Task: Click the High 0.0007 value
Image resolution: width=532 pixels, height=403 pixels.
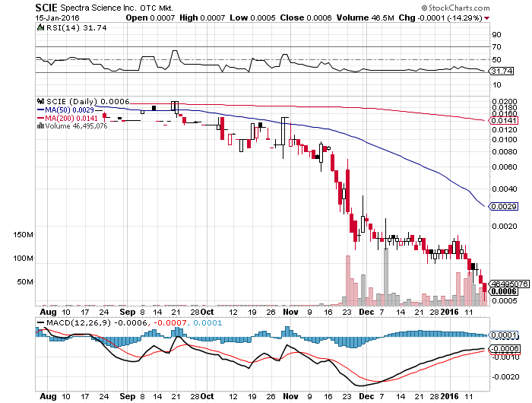Action: (x=202, y=17)
